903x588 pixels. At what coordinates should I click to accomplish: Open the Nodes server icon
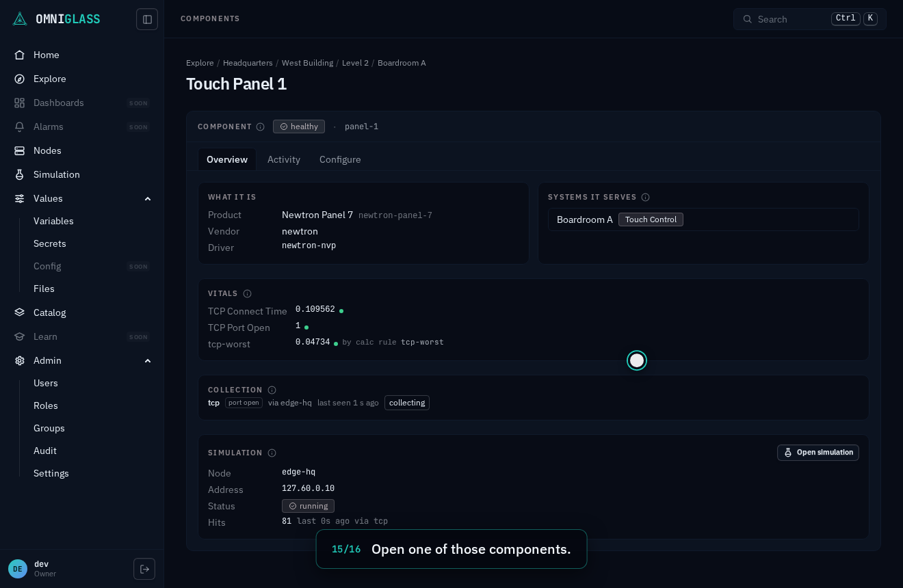click(20, 150)
